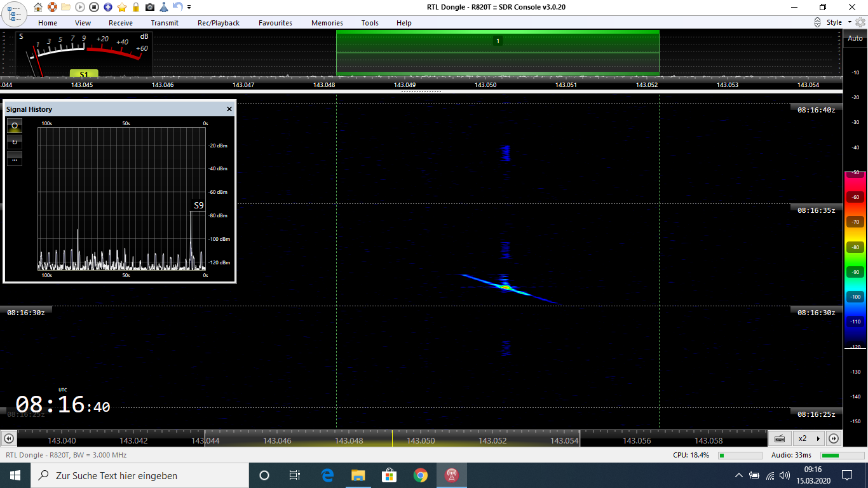This screenshot has width=868, height=488.
Task: Open Cortana circle icon on taskbar
Action: coord(264,475)
